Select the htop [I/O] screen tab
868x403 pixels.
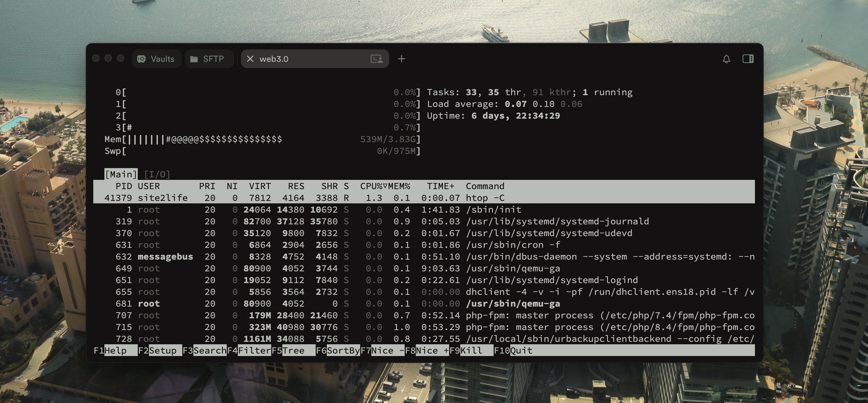(157, 174)
